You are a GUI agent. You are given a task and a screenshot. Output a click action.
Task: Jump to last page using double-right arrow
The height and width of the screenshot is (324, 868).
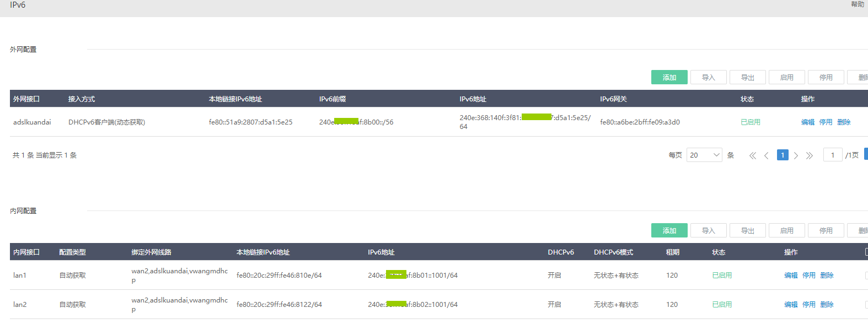pyautogui.click(x=810, y=155)
